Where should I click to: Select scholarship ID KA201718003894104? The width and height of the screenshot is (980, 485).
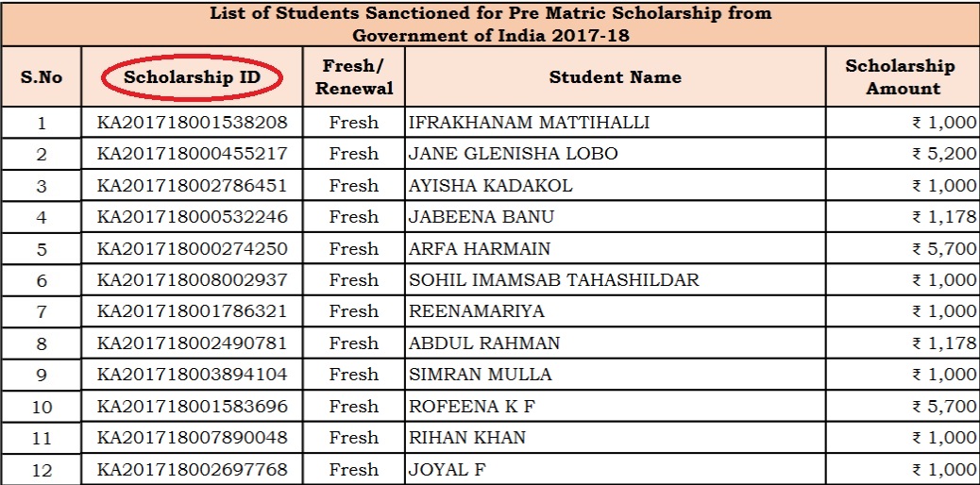pyautogui.click(x=192, y=375)
